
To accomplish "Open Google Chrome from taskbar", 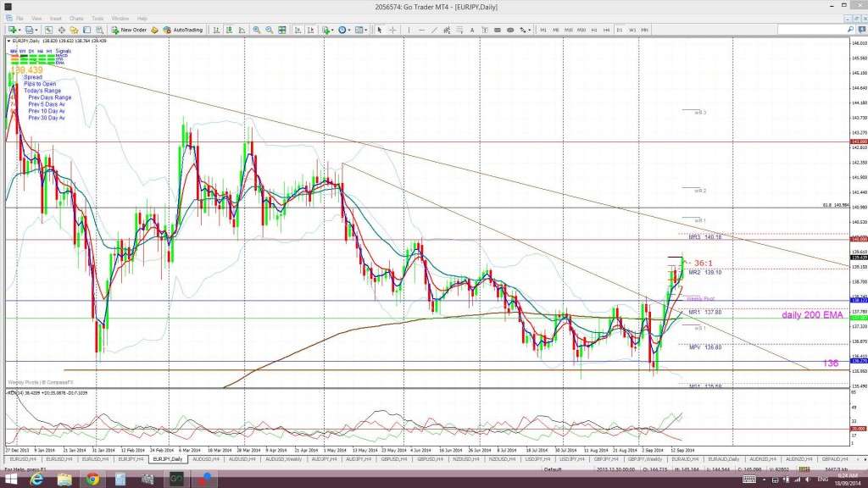I will 92,480.
